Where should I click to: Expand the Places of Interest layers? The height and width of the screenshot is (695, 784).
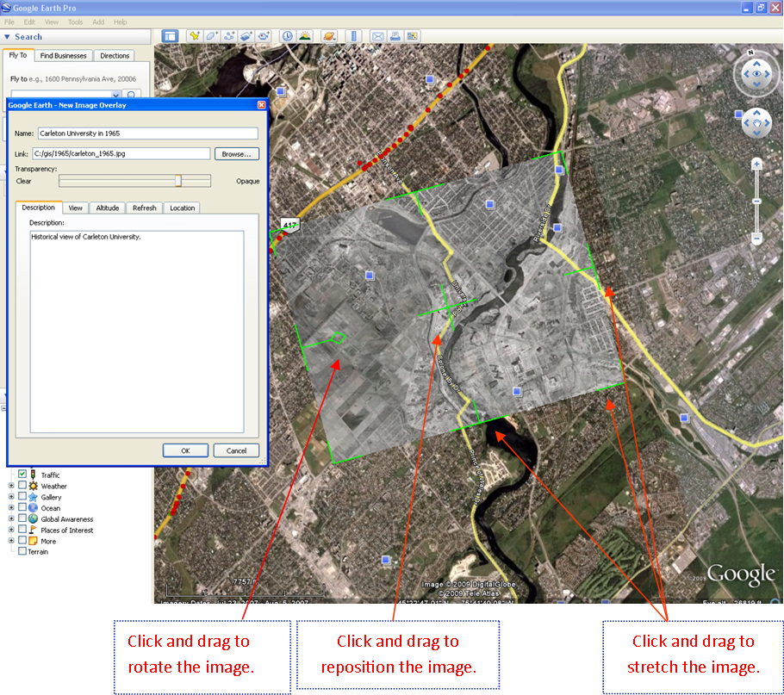pos(11,530)
